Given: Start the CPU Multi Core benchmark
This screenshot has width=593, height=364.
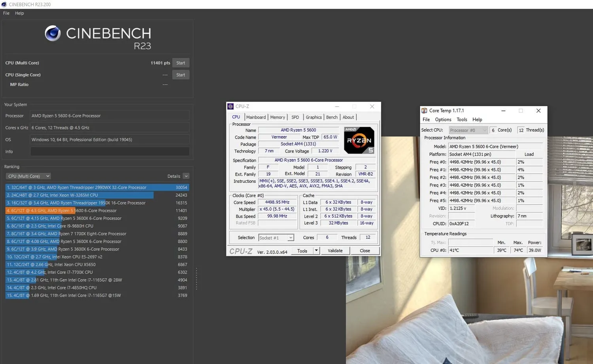Looking at the screenshot, I should coord(181,63).
